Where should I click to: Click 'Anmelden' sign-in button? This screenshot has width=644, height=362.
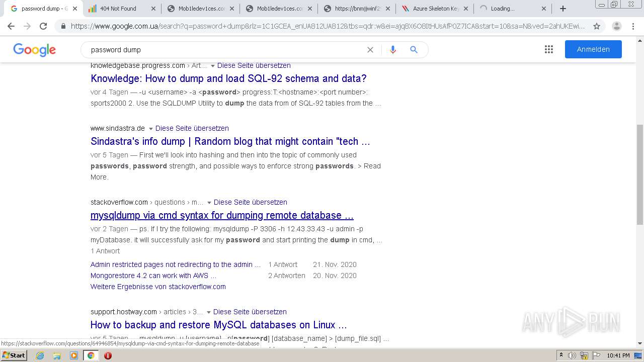pos(593,49)
